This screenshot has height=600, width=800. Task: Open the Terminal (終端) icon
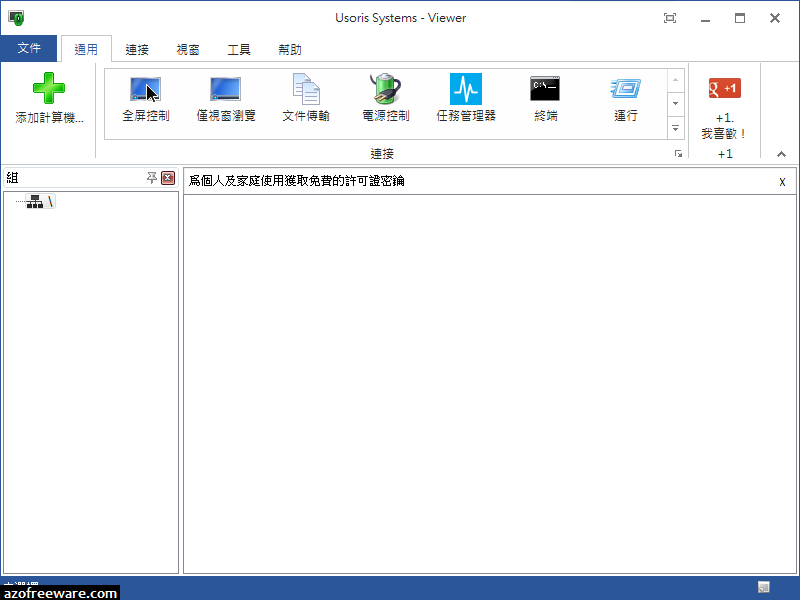point(545,89)
